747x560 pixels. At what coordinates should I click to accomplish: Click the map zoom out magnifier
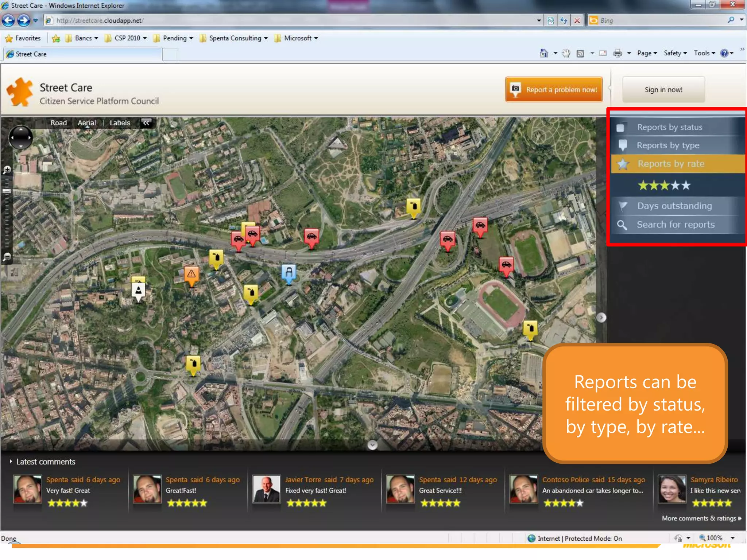coord(7,257)
